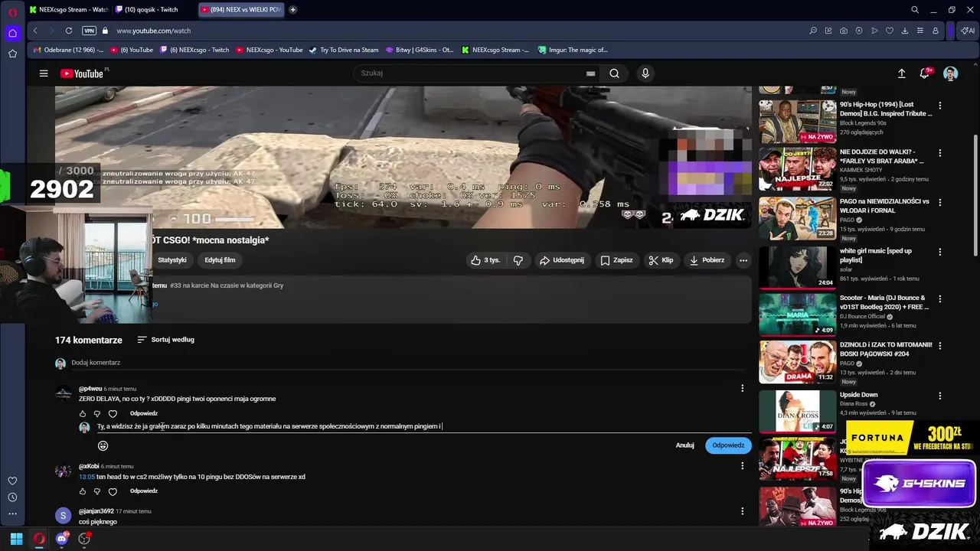980x551 pixels.
Task: Like the comment by @p4weu
Action: click(83, 414)
